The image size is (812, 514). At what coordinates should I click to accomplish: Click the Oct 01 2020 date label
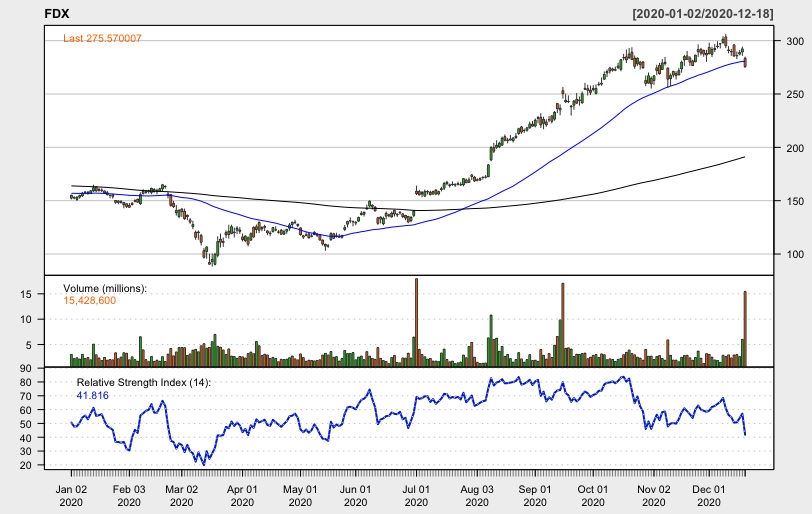[593, 495]
